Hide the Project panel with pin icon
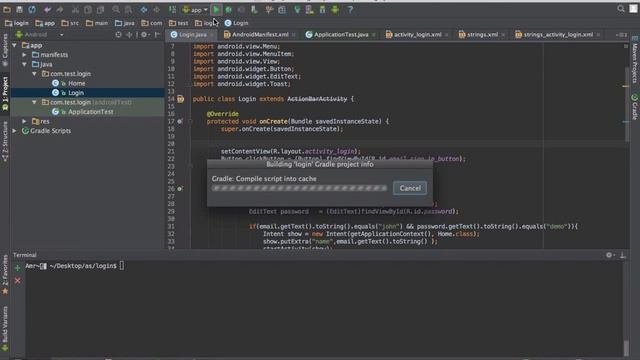Image resolution: width=640 pixels, height=360 pixels. [157, 35]
